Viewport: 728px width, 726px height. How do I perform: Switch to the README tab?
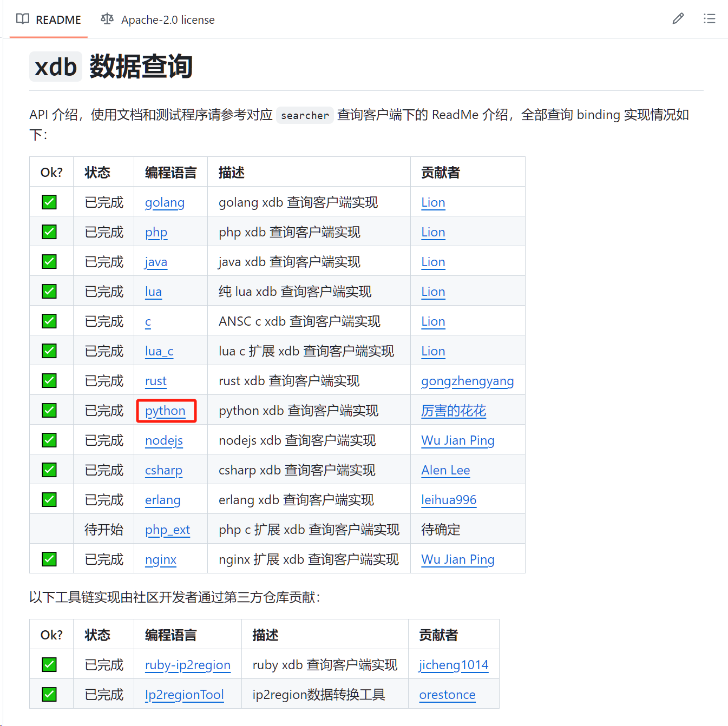pyautogui.click(x=49, y=19)
